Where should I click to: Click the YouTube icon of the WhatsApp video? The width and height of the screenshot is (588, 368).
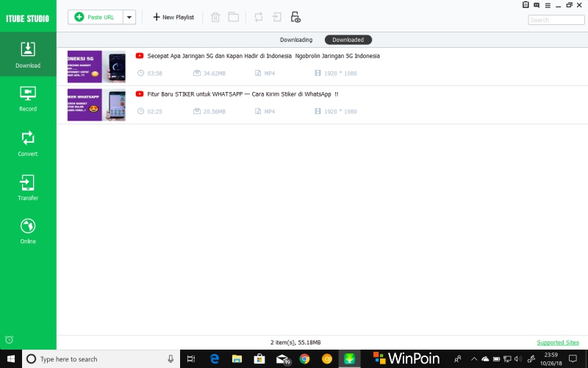[x=140, y=94]
